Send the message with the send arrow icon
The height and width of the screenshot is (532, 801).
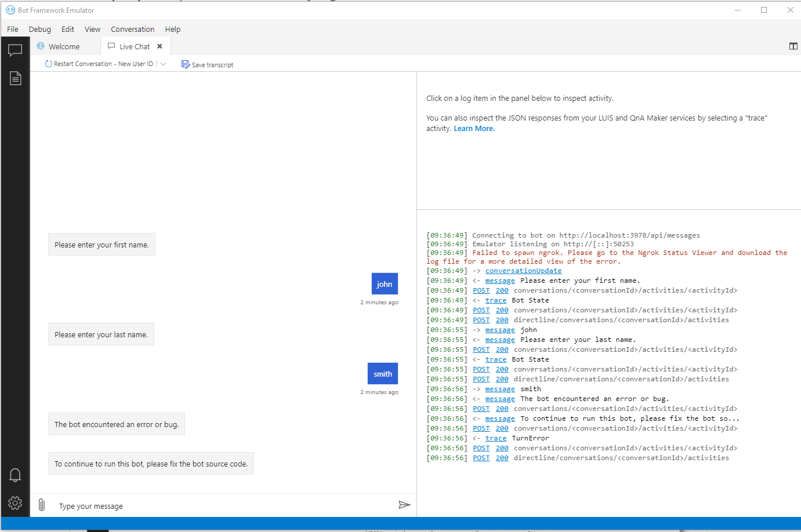pyautogui.click(x=405, y=505)
